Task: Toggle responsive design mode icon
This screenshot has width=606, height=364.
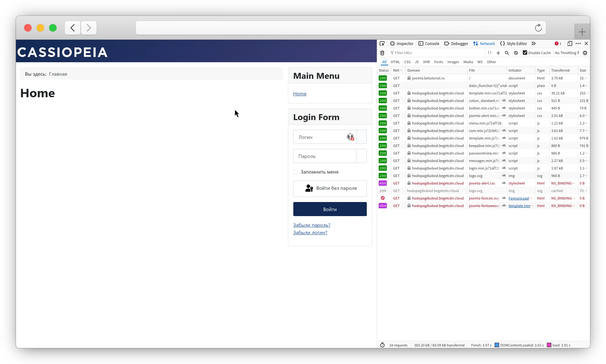Action: tap(570, 43)
